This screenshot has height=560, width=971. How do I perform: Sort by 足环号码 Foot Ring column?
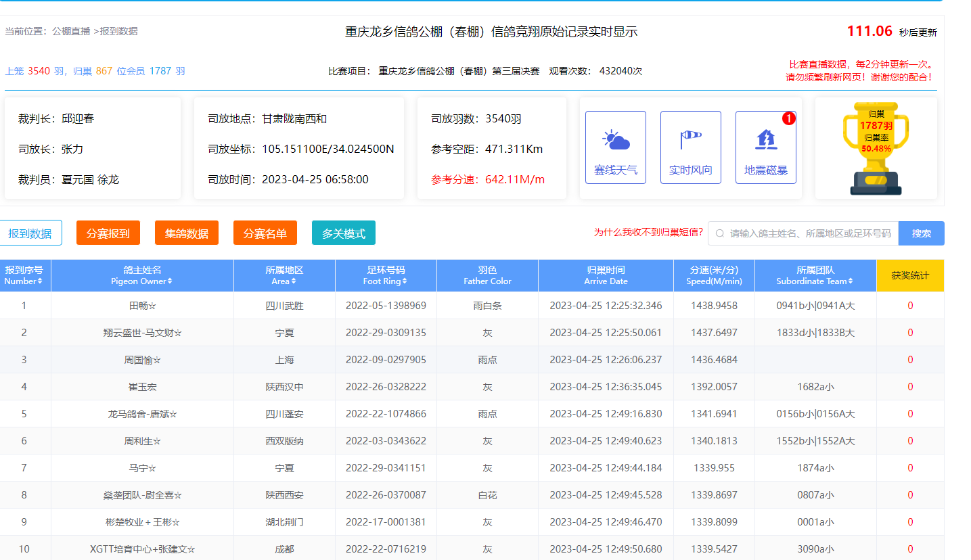pos(405,281)
